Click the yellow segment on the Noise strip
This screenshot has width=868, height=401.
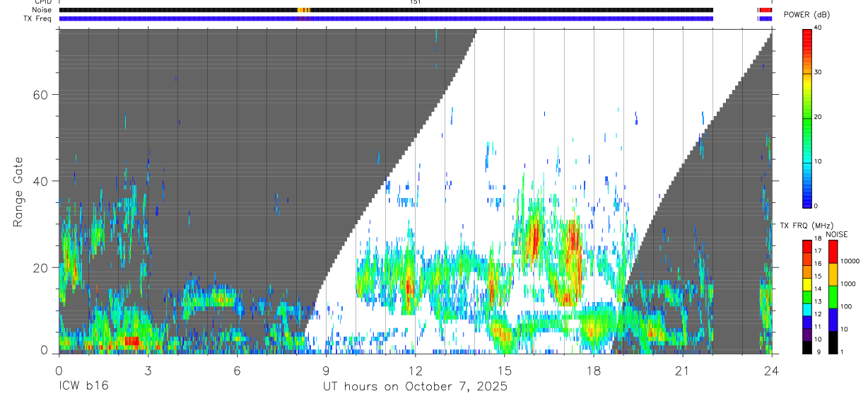(304, 10)
